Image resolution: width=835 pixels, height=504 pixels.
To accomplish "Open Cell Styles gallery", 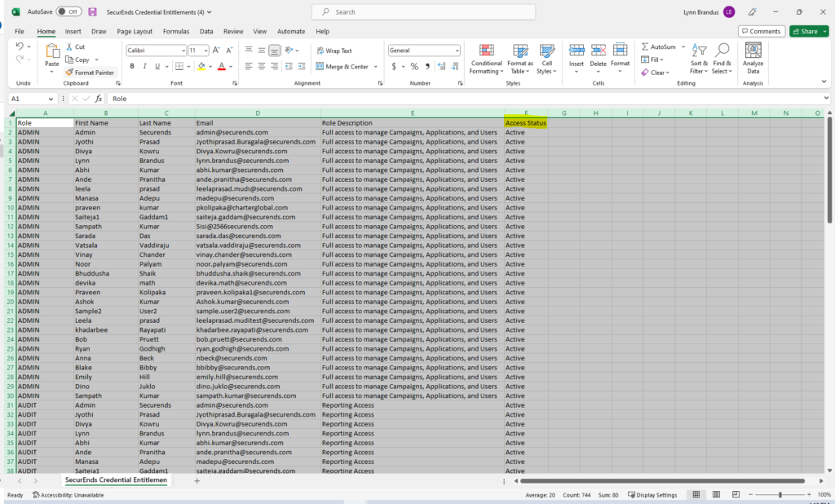I will (x=546, y=60).
